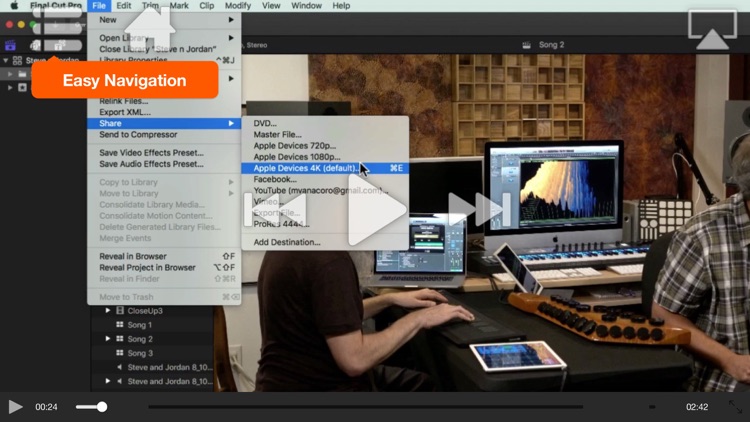Open the View menu
This screenshot has width=750, height=422.
(x=271, y=6)
